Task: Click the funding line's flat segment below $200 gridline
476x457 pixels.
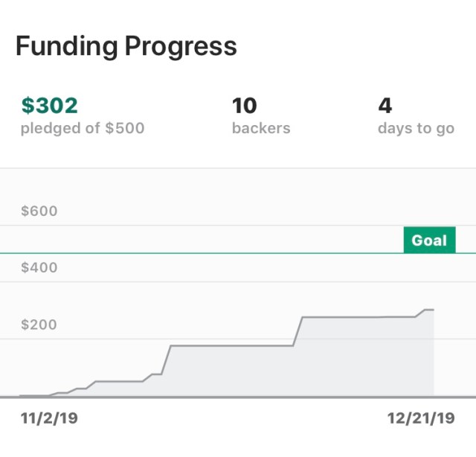Action: [231, 345]
